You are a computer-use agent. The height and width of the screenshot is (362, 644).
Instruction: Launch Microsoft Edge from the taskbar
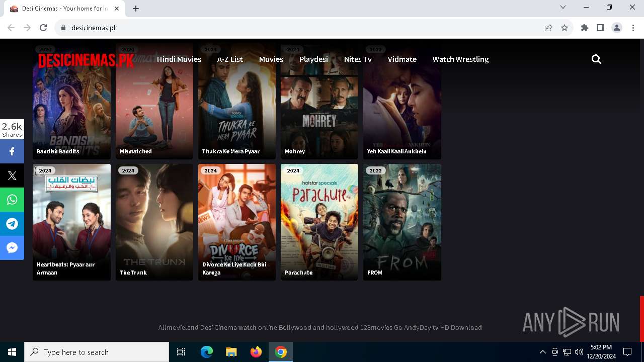(x=207, y=352)
